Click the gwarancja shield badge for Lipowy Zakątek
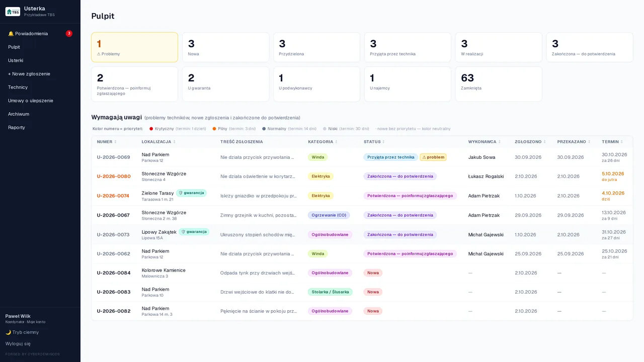644x362 pixels. click(194, 232)
